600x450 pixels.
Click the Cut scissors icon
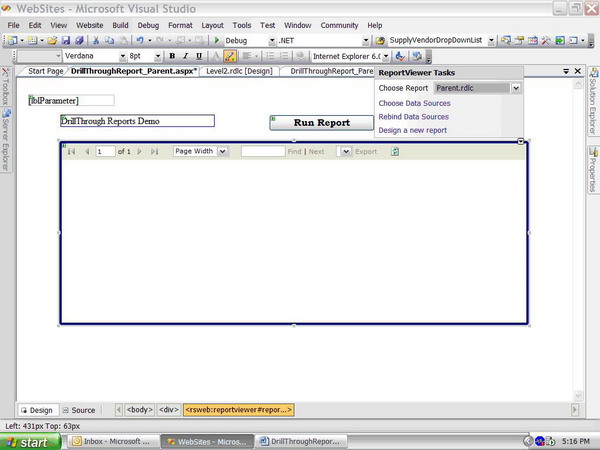[x=96, y=41]
